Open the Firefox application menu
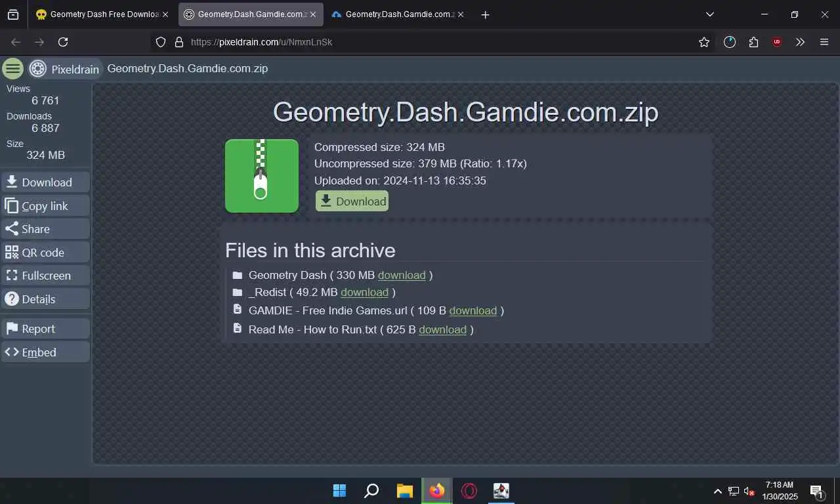Screen dimensions: 840x504 click(x=824, y=42)
